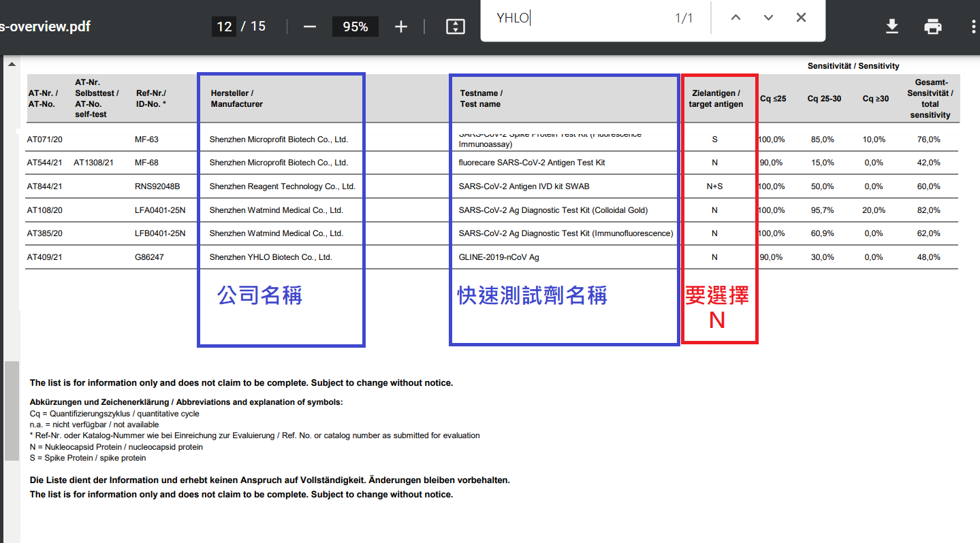Click the vertical scrollbar thumb
Screen dimensions: 980x543
point(12,410)
